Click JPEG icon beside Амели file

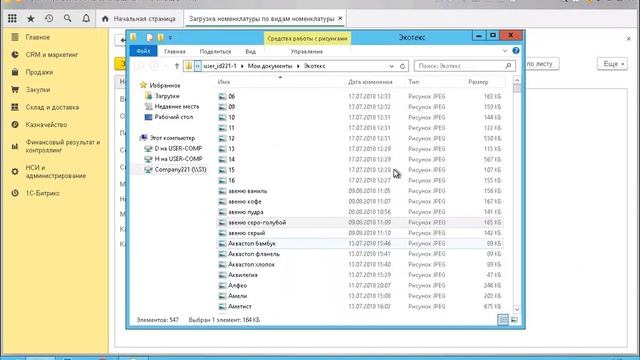click(222, 296)
